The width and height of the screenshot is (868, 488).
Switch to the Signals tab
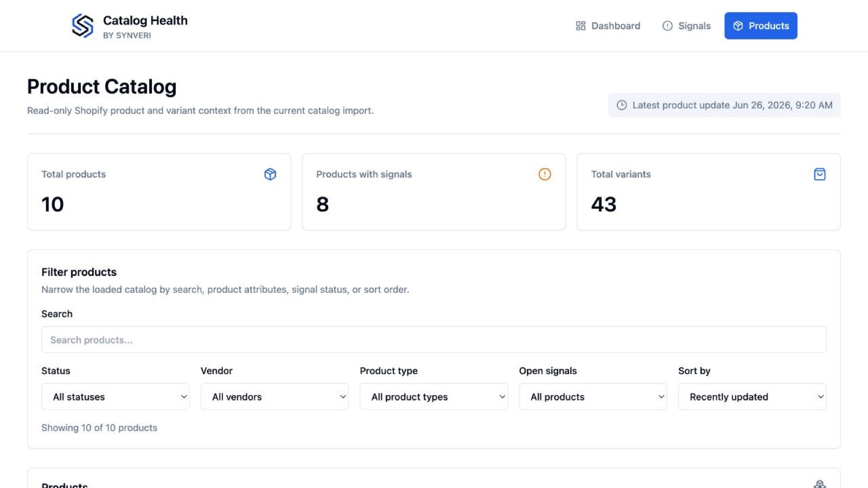(x=686, y=26)
